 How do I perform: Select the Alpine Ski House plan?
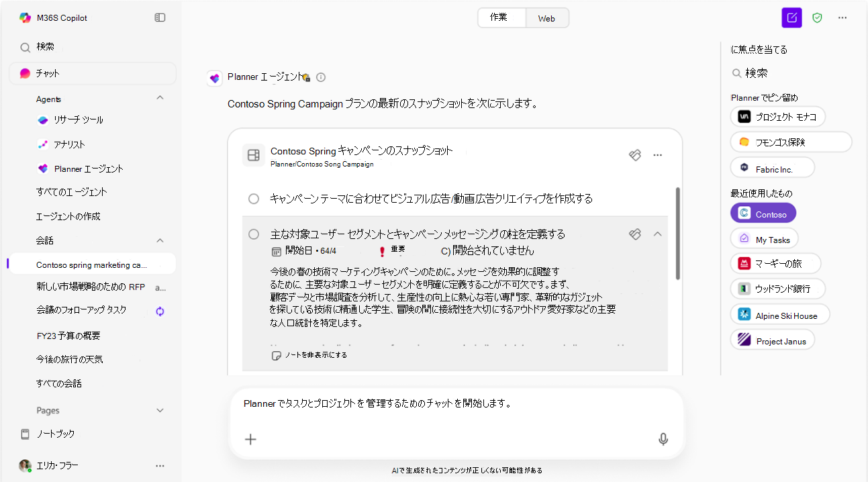(780, 314)
